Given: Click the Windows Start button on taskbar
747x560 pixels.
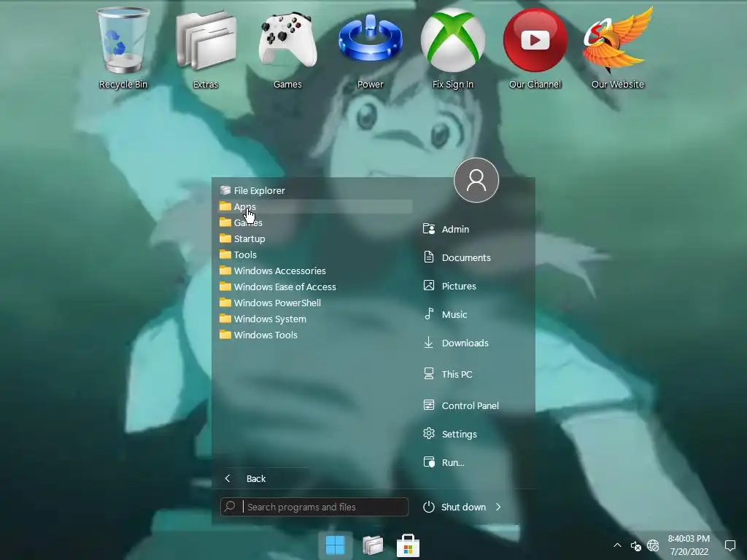Looking at the screenshot, I should [x=335, y=545].
